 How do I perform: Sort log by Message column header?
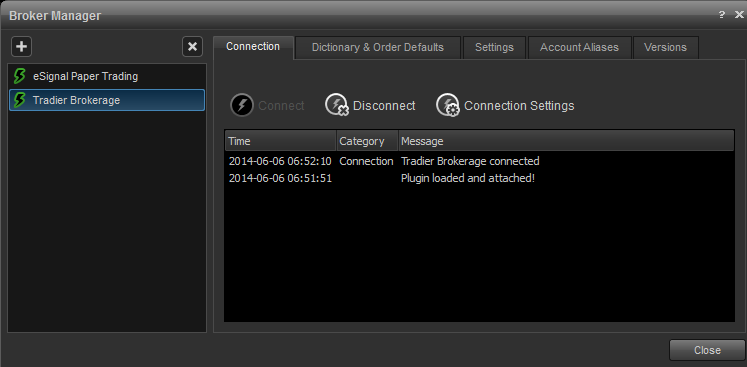(x=566, y=141)
